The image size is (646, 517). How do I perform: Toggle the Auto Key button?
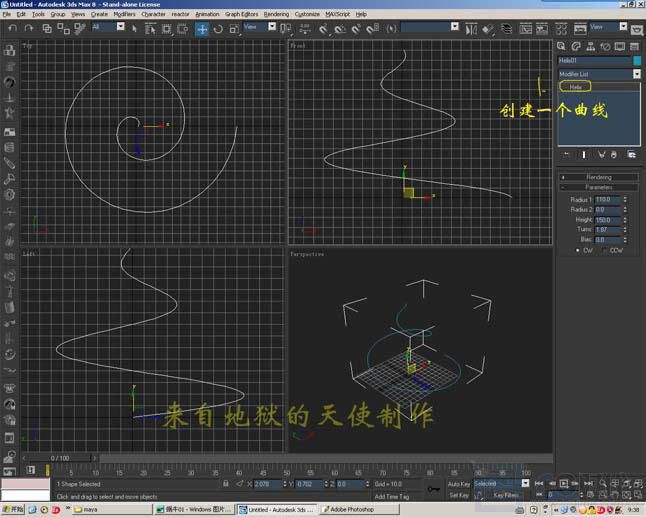(x=459, y=484)
